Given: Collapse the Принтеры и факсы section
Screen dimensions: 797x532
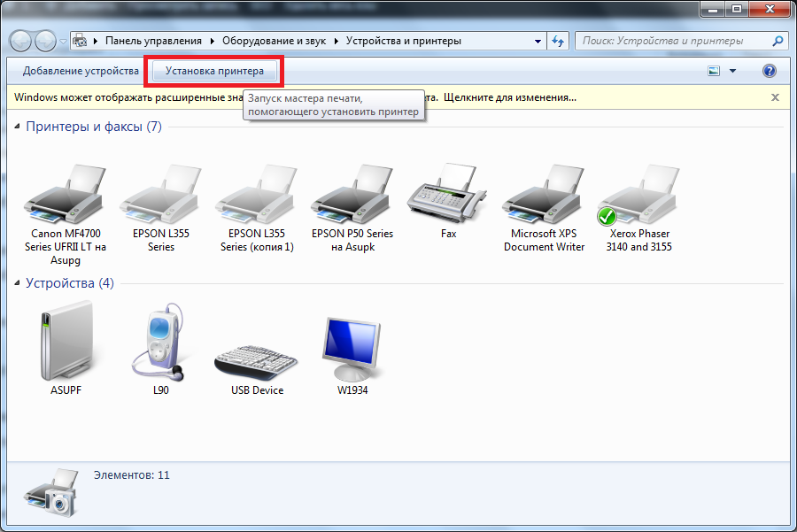Looking at the screenshot, I should (x=19, y=126).
